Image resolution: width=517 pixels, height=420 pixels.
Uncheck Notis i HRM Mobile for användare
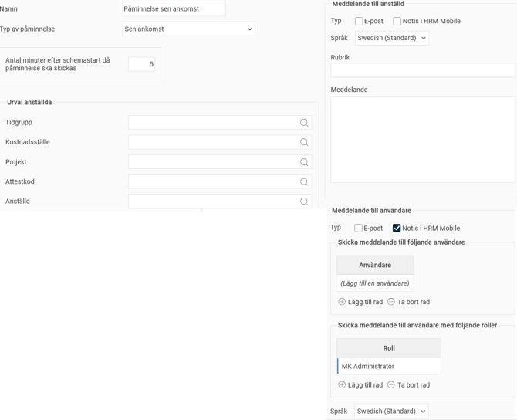(x=397, y=229)
